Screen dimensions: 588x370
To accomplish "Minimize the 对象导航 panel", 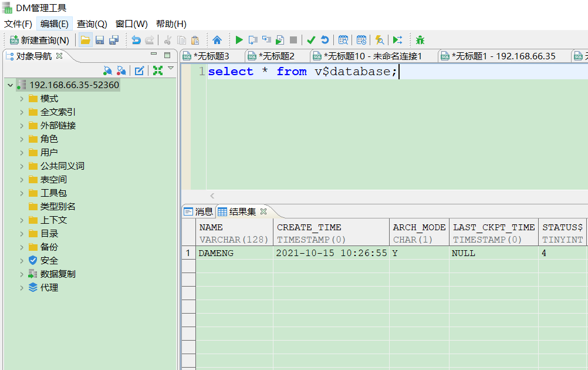I will coord(154,54).
